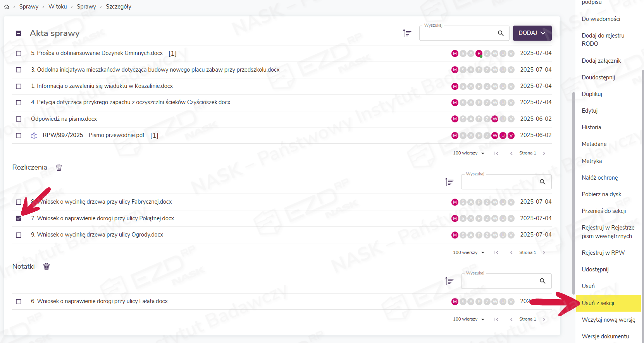Screen dimensions: 644x343
Task: Click the package icon beside RPW/997/2025
Action: (x=34, y=135)
